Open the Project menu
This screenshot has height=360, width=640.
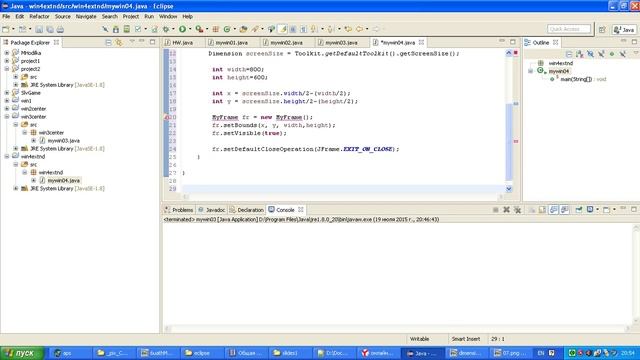pos(131,16)
